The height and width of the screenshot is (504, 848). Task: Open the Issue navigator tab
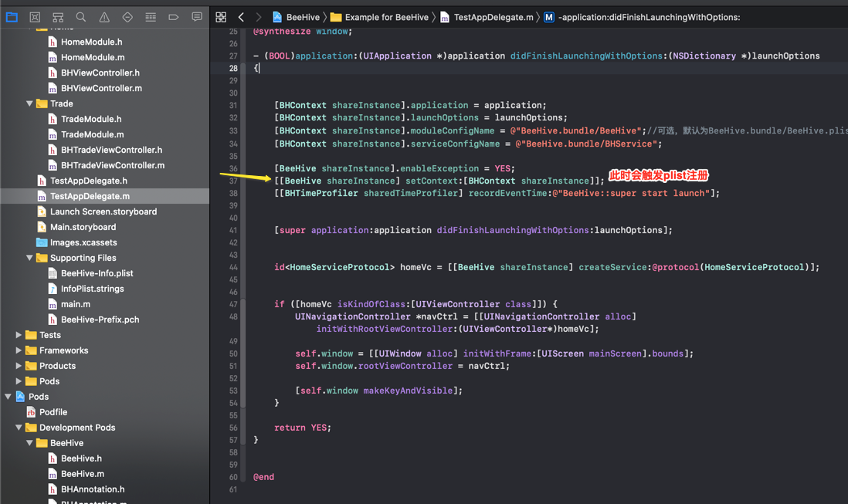click(x=104, y=17)
